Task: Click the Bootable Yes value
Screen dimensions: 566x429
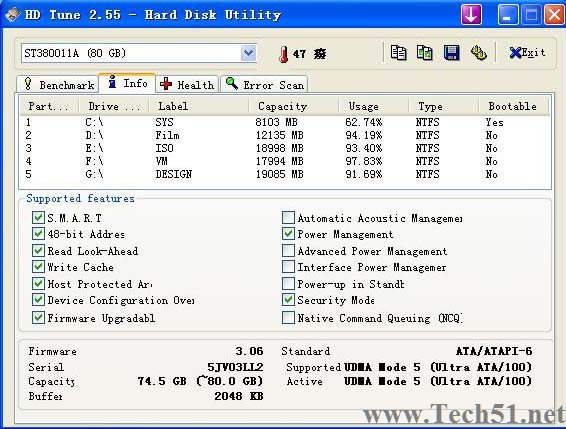Action: pyautogui.click(x=494, y=122)
